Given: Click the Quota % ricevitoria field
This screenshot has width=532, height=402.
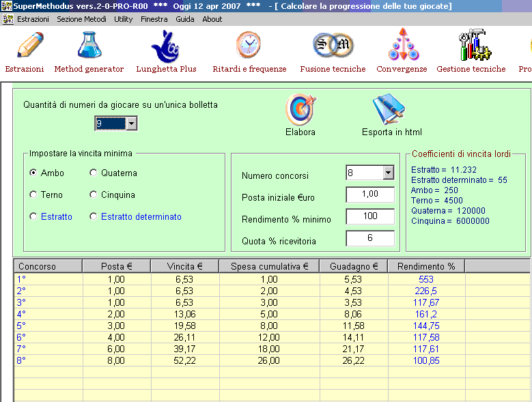Looking at the screenshot, I should (370, 238).
